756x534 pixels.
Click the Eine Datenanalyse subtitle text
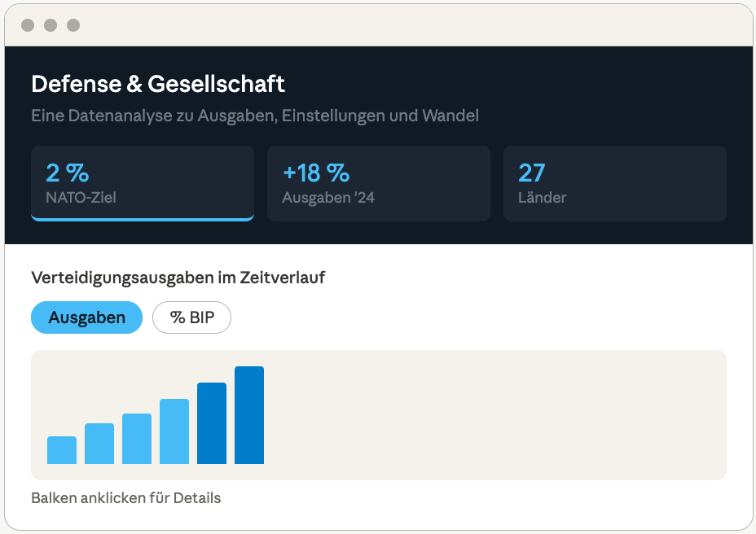tap(255, 116)
